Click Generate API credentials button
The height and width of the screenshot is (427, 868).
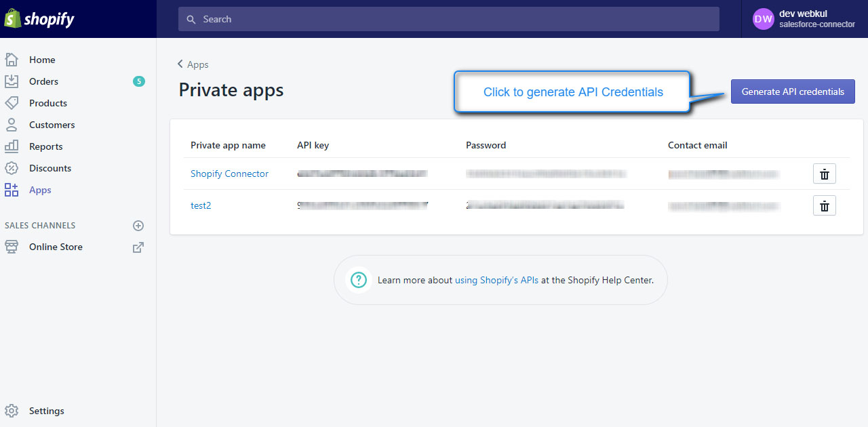pyautogui.click(x=793, y=91)
